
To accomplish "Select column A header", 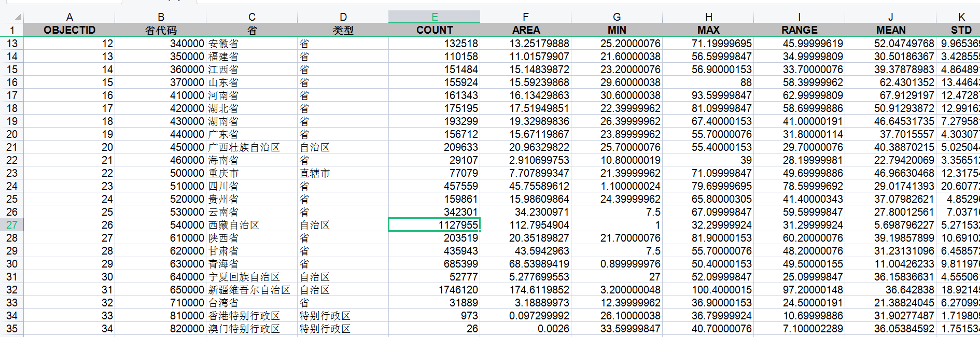I will (69, 17).
